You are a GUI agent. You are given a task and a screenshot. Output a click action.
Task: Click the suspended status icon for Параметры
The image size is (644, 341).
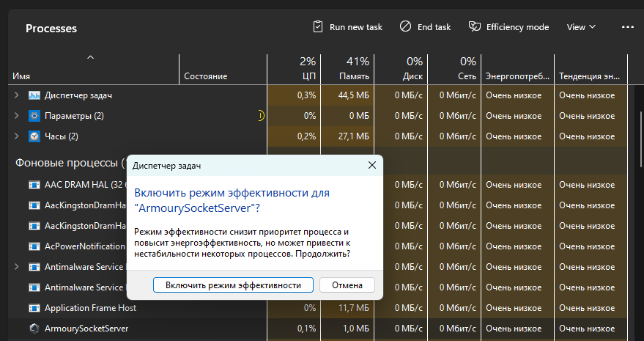261,116
